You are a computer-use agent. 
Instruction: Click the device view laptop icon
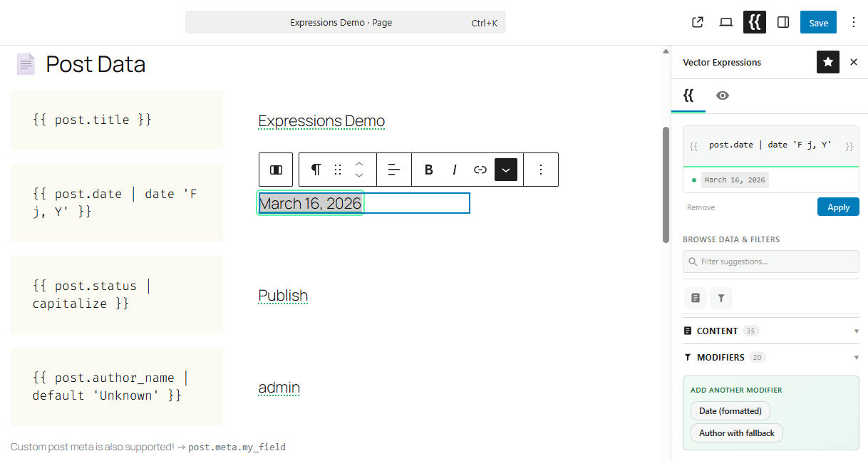tap(726, 22)
